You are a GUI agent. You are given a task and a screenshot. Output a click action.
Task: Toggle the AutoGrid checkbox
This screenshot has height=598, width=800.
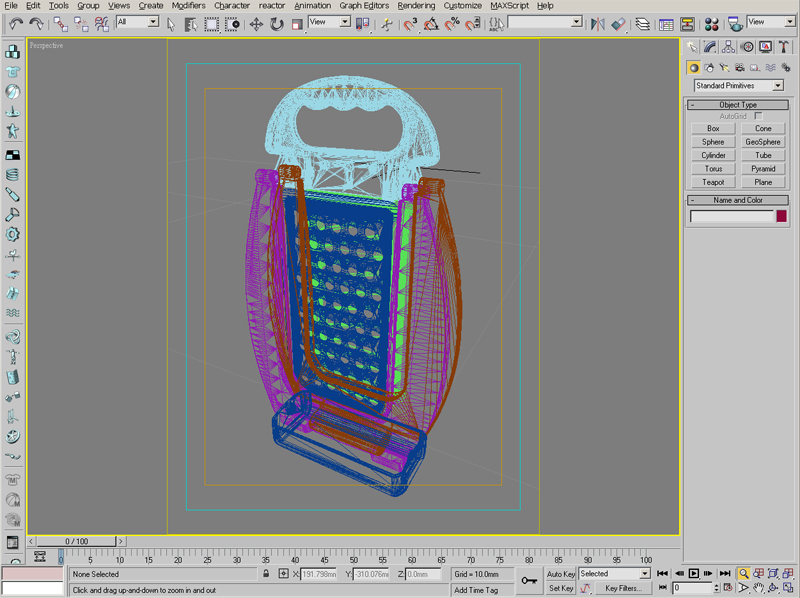[759, 116]
